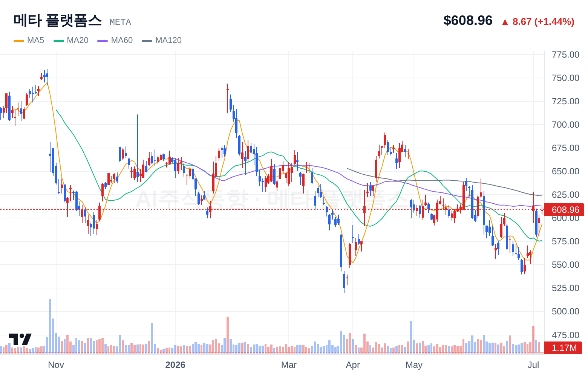Click the 메타 플랫폼스 stock title
Screen dimensions: 588x375
(58, 20)
